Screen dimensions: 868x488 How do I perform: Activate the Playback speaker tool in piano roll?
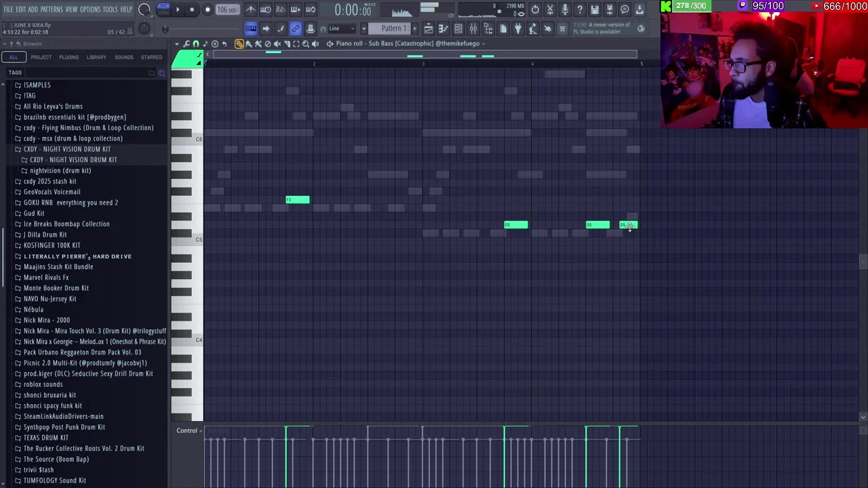pyautogui.click(x=315, y=44)
